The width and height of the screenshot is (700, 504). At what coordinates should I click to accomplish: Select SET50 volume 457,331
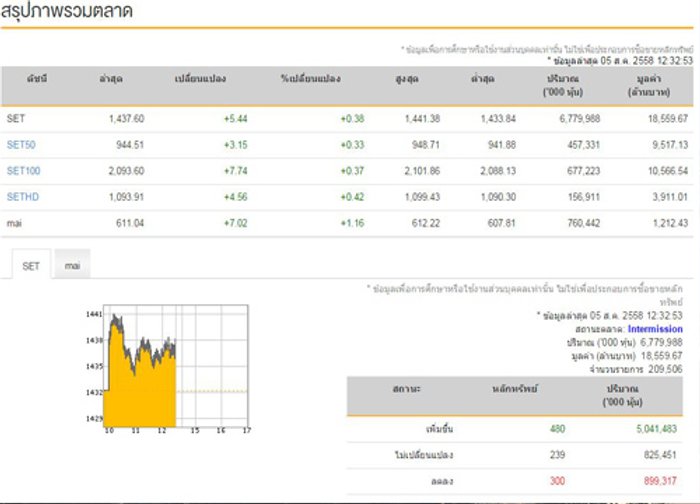(583, 145)
